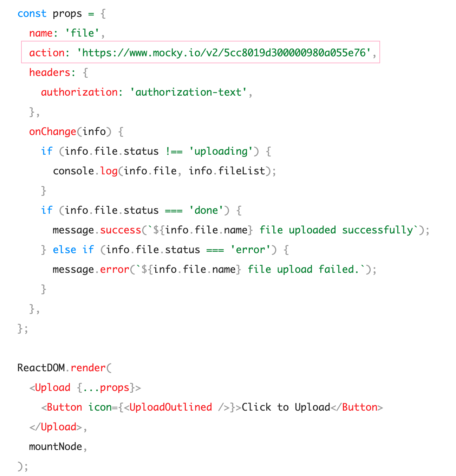Click the 'file' string value
The width and height of the screenshot is (456, 476).
point(83,33)
